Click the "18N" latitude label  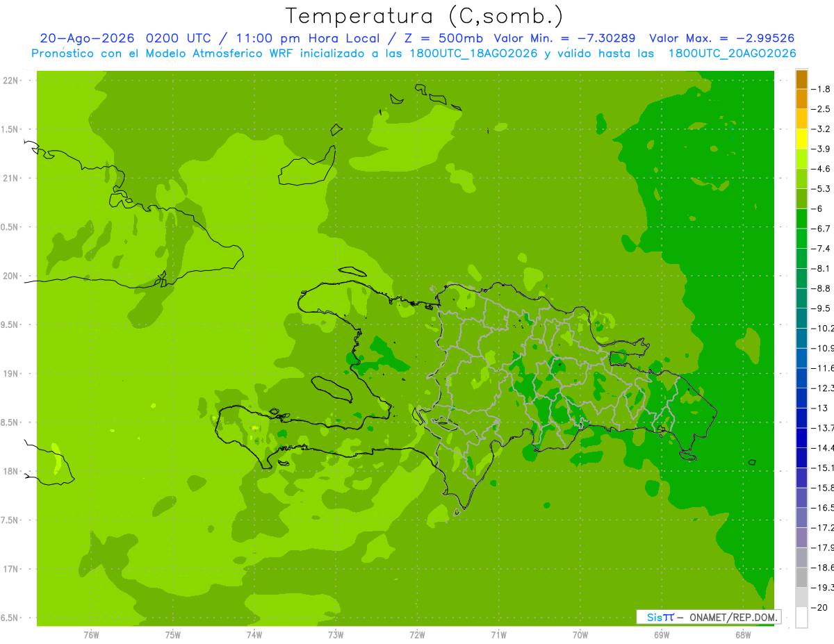[11, 471]
